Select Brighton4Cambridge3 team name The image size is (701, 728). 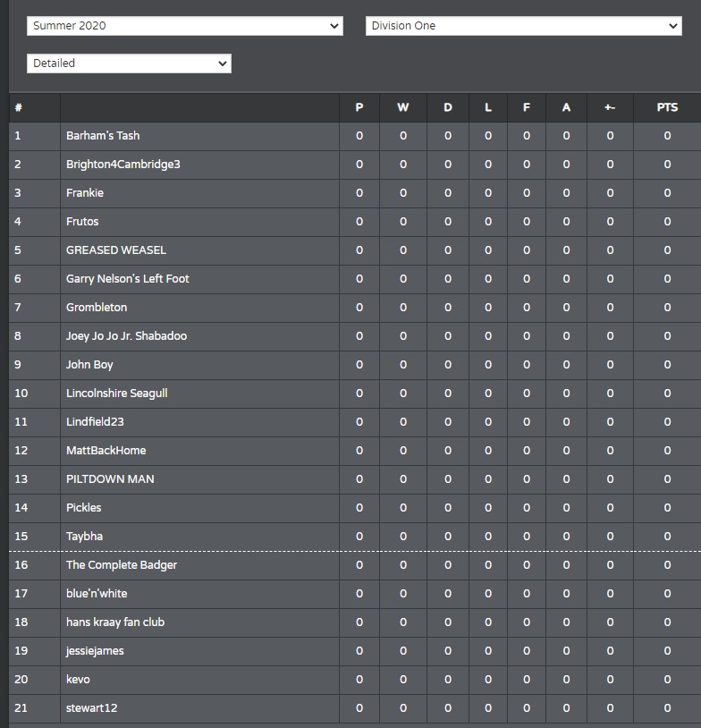tap(123, 165)
